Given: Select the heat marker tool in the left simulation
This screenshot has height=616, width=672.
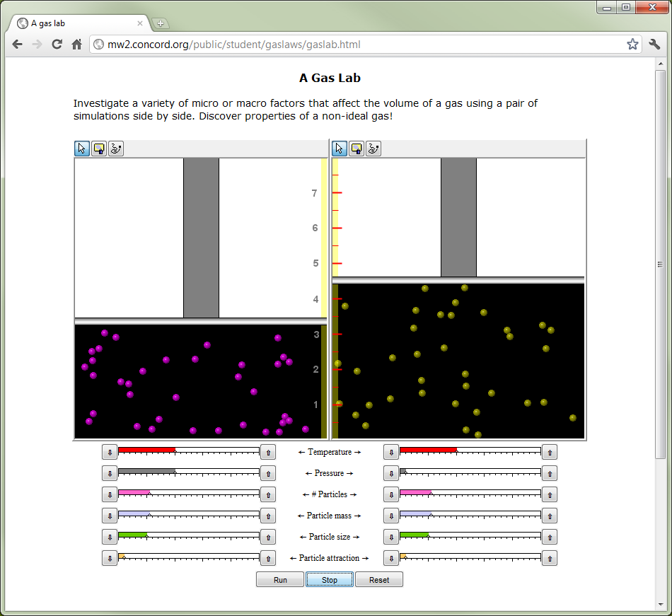Looking at the screenshot, I should (99, 149).
